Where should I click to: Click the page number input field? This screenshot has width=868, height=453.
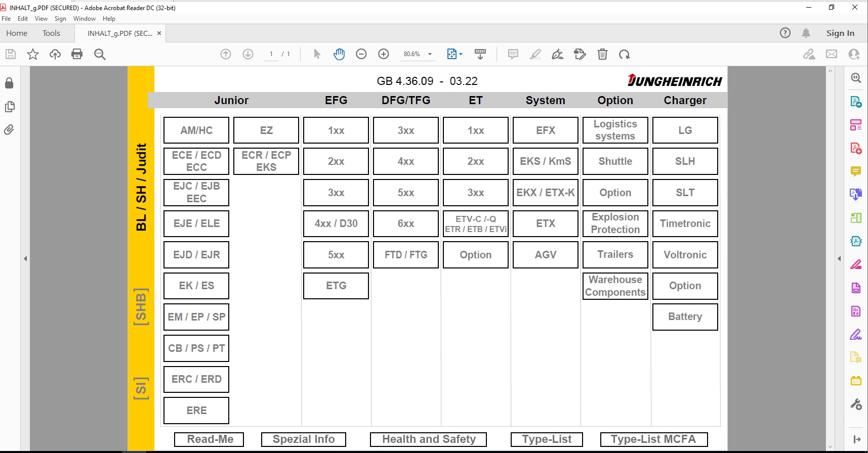coord(271,54)
